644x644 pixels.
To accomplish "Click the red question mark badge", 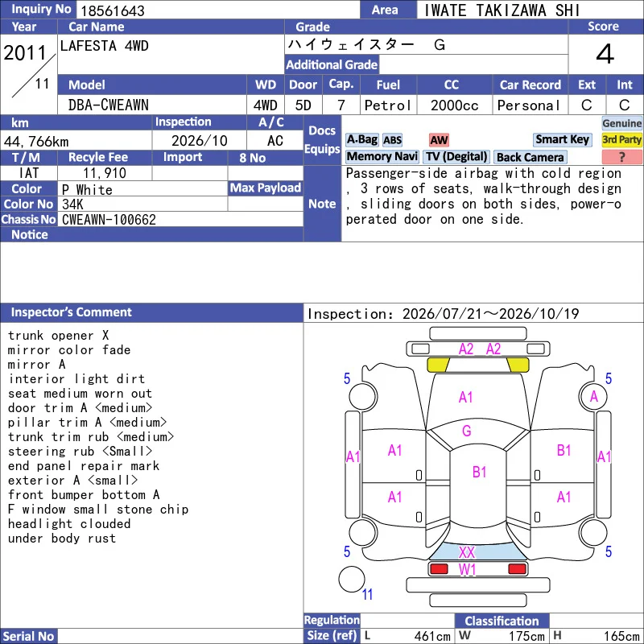I will pyautogui.click(x=621, y=157).
